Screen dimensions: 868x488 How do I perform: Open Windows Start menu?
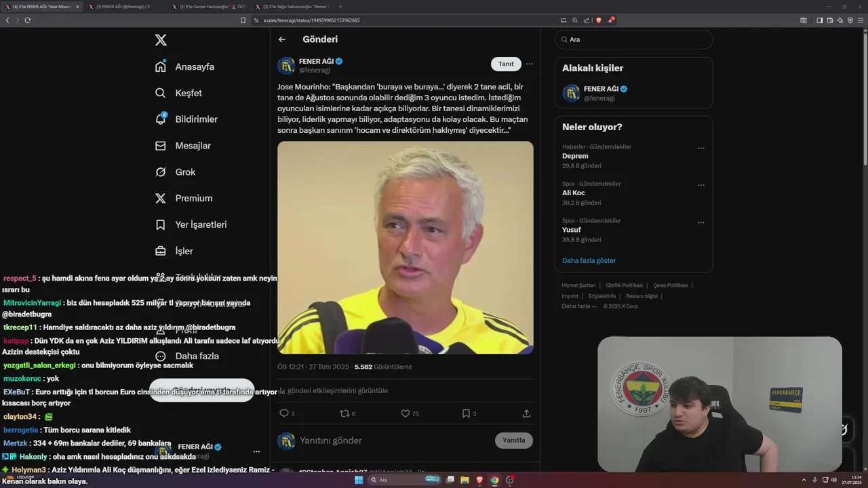(x=359, y=480)
